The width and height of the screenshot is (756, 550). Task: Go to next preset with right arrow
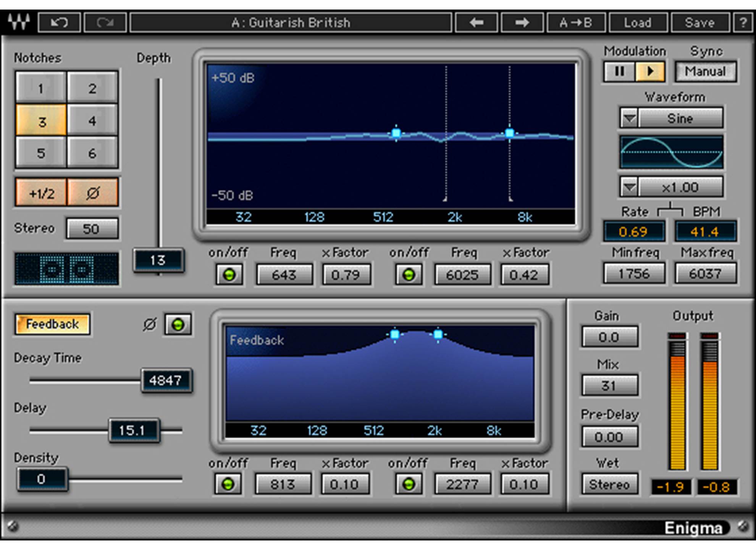pyautogui.click(x=522, y=22)
